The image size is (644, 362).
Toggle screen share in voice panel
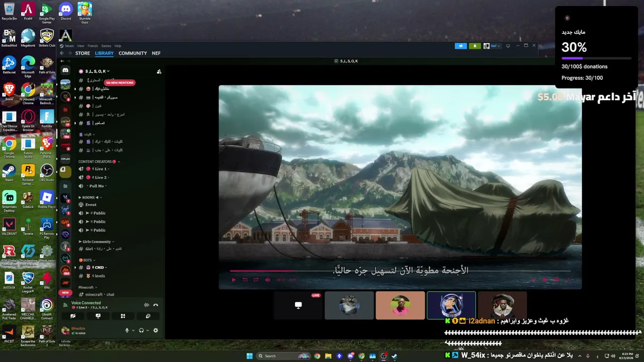coord(98,316)
